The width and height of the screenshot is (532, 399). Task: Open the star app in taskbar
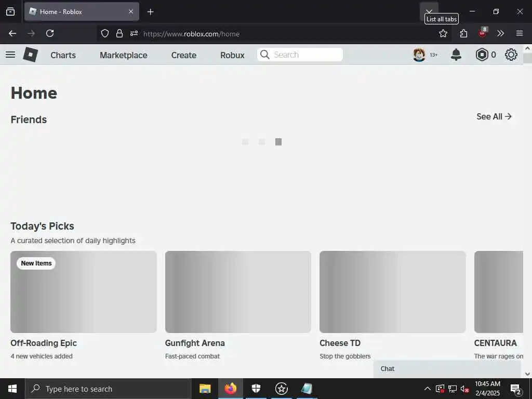[281, 389]
